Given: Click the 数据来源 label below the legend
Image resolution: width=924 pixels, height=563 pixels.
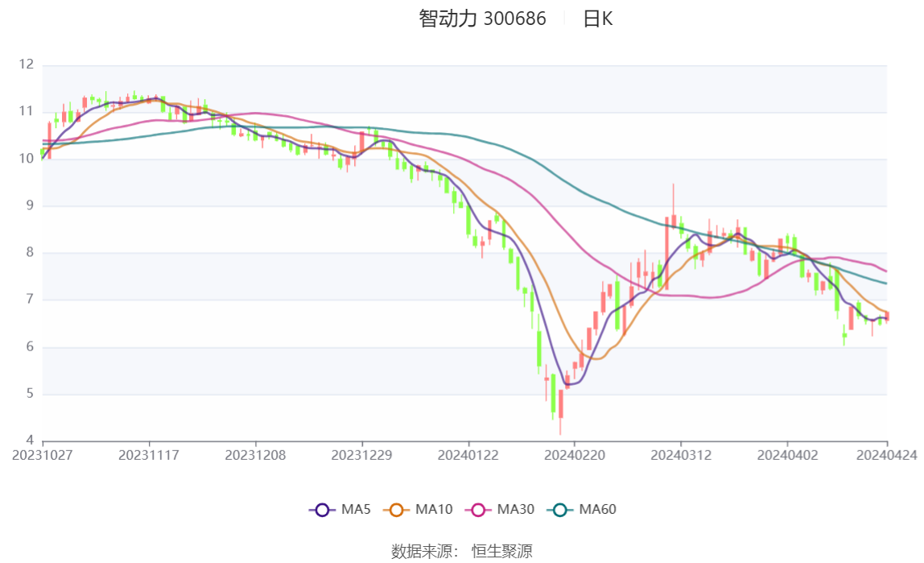Looking at the screenshot, I should click(x=423, y=552).
